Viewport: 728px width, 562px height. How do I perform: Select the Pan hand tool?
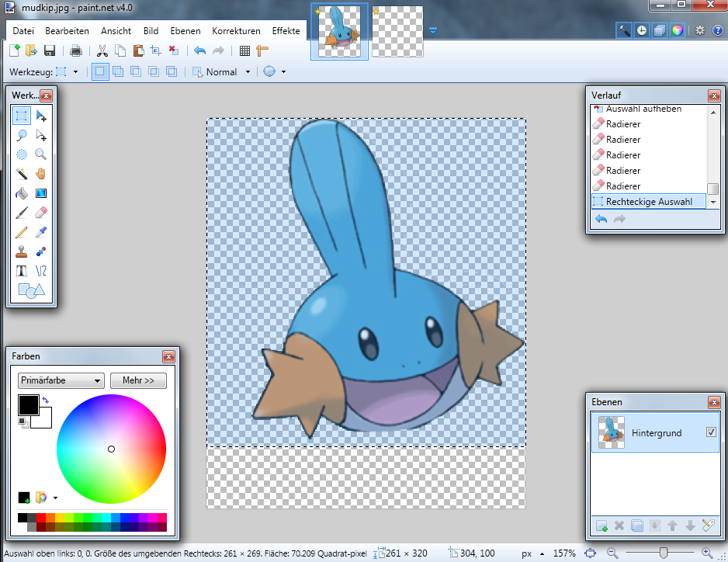[x=41, y=174]
